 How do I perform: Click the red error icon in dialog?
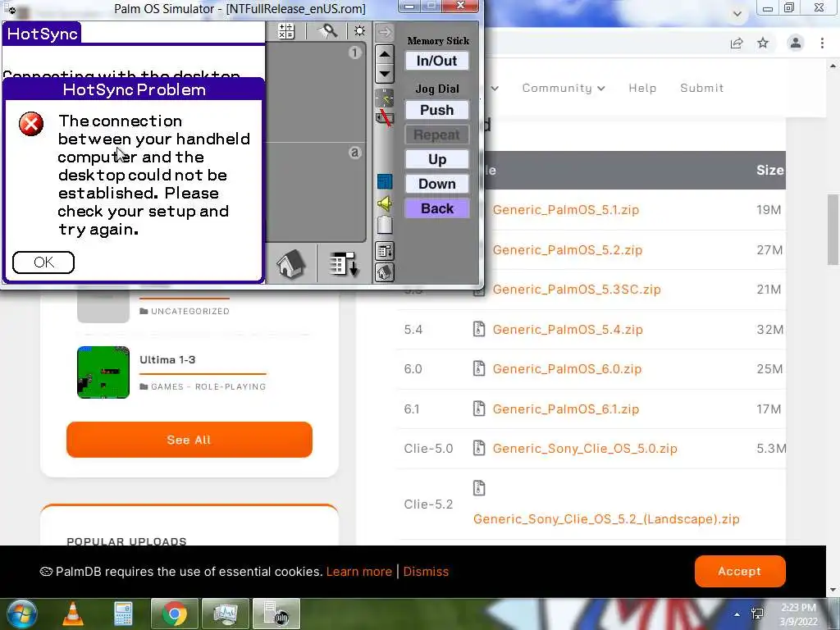point(31,124)
